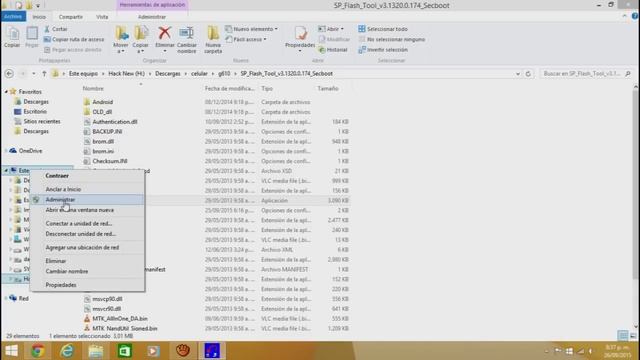Click the Windows Start button
Viewport: 640px width, 360px height.
click(11, 351)
